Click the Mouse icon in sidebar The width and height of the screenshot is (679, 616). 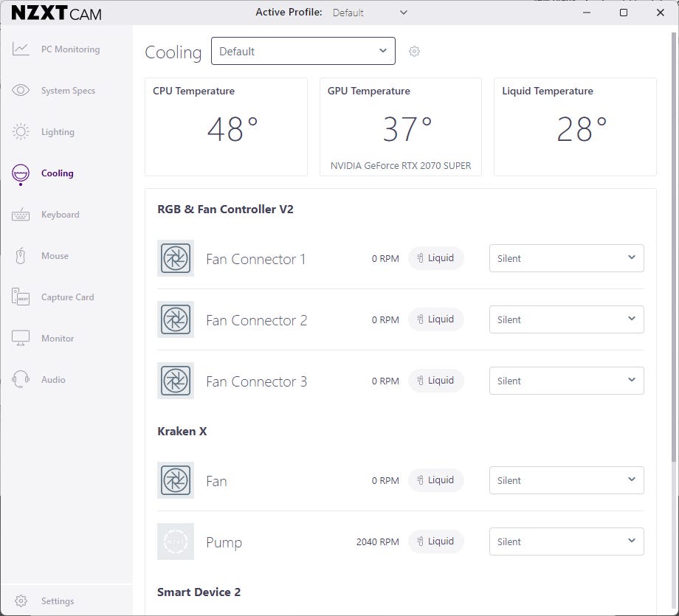[x=21, y=256]
